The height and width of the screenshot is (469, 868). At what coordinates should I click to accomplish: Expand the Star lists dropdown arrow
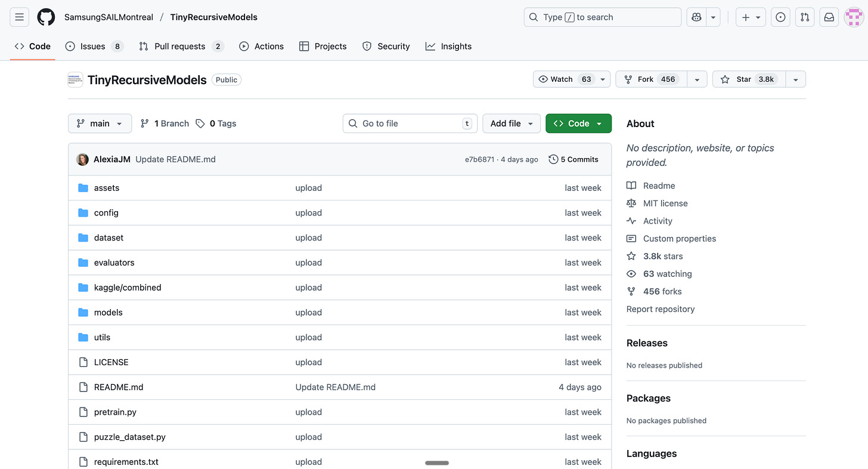click(796, 79)
